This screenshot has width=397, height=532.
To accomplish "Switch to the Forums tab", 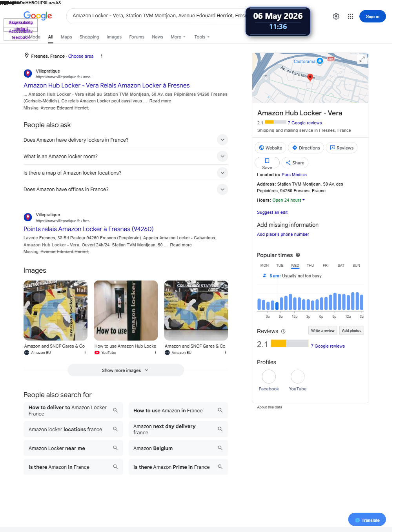I will (137, 37).
